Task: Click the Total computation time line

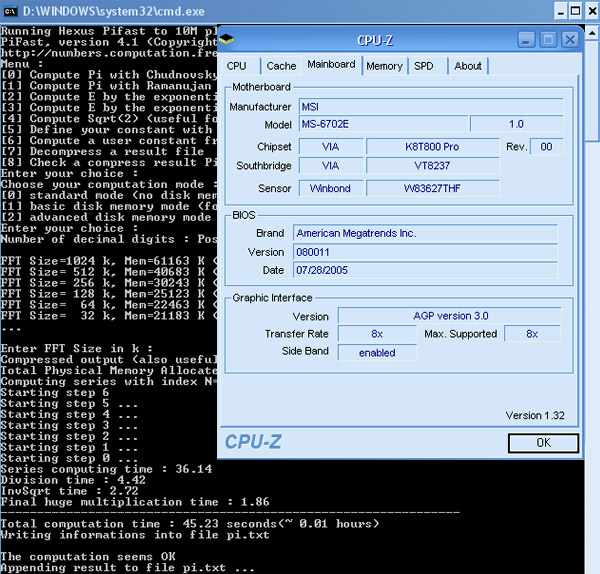Action: click(x=190, y=524)
